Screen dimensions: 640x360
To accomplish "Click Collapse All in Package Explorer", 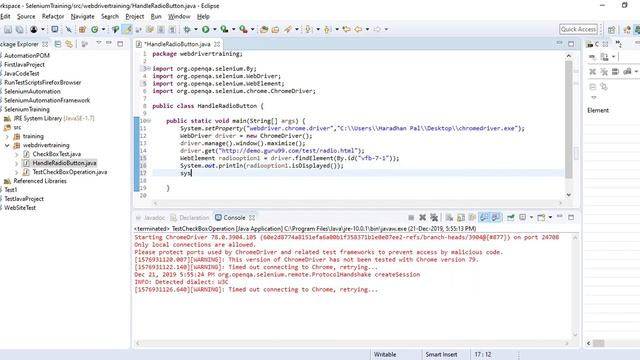I will pos(58,44).
